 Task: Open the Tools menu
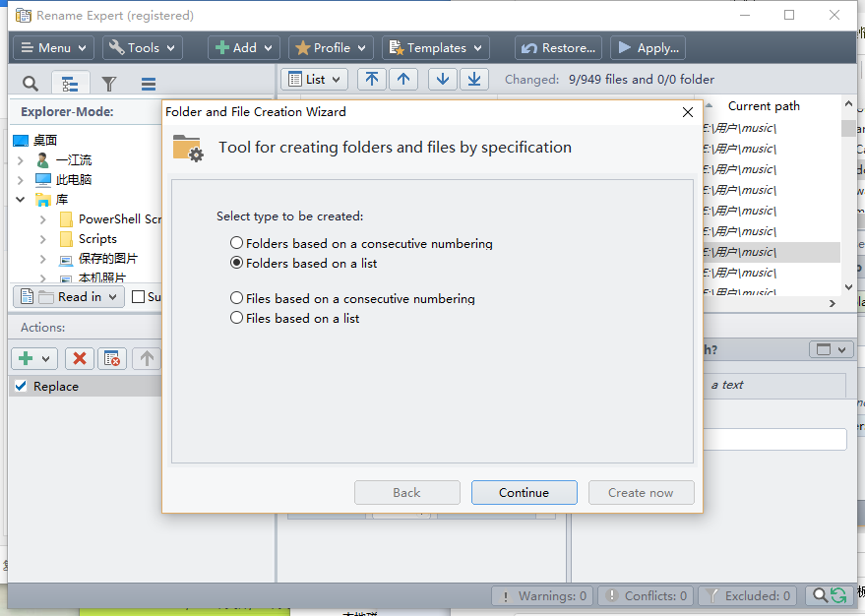[x=143, y=47]
